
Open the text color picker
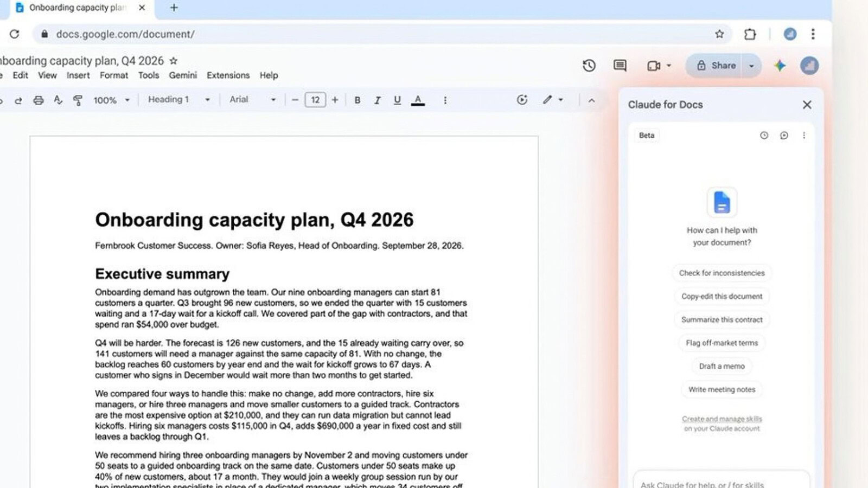tap(418, 100)
